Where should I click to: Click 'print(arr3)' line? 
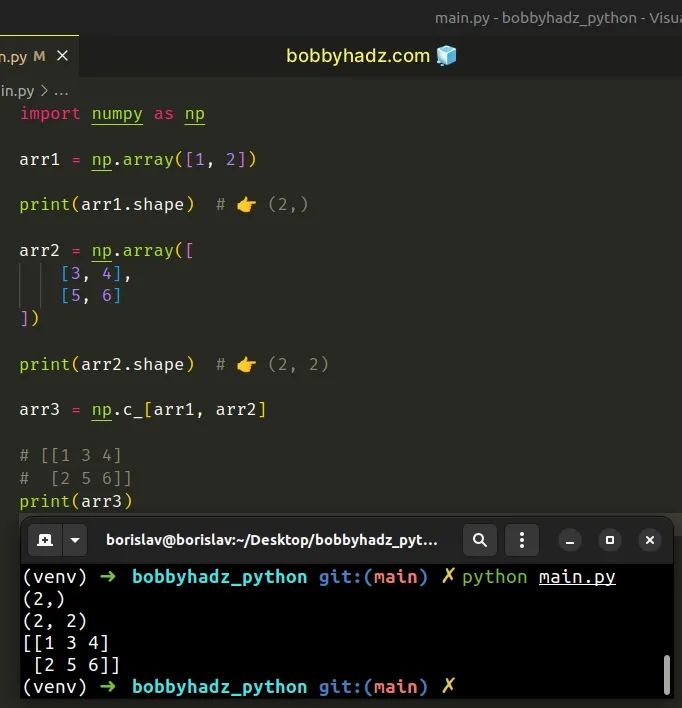click(x=76, y=501)
